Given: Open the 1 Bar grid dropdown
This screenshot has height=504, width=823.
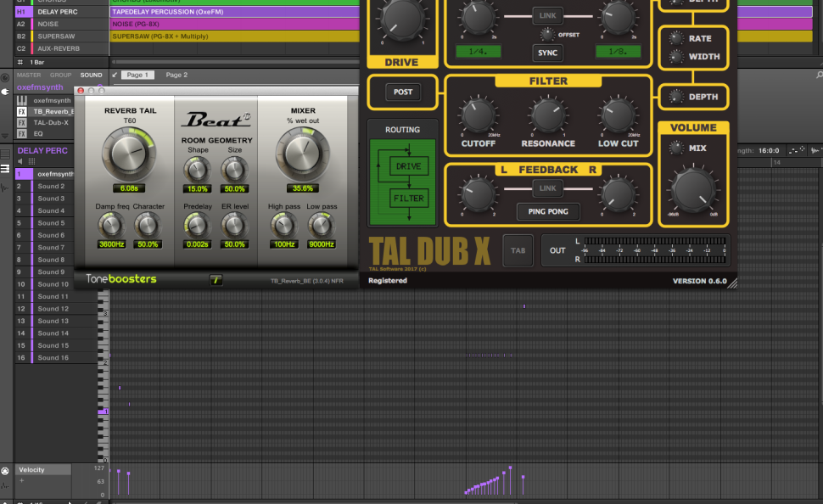Looking at the screenshot, I should [x=37, y=62].
